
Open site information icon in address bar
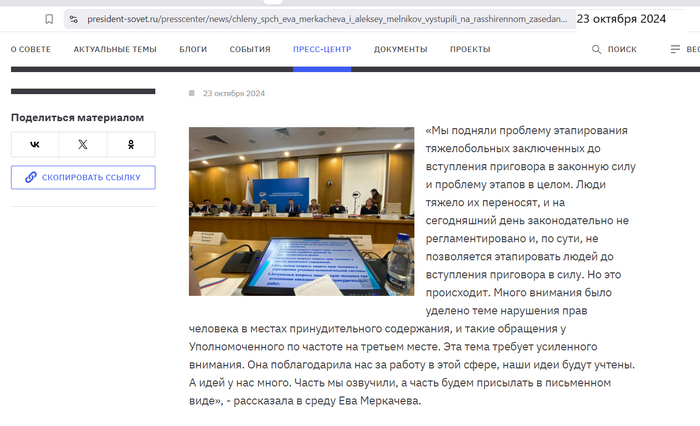(74, 19)
